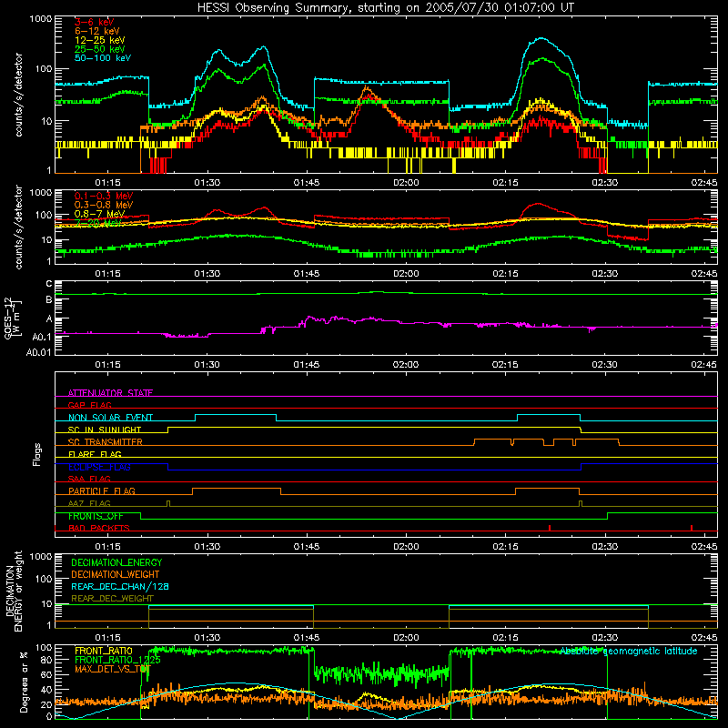Pick the REAR_DEC_WEIGHT legend label

(112, 599)
